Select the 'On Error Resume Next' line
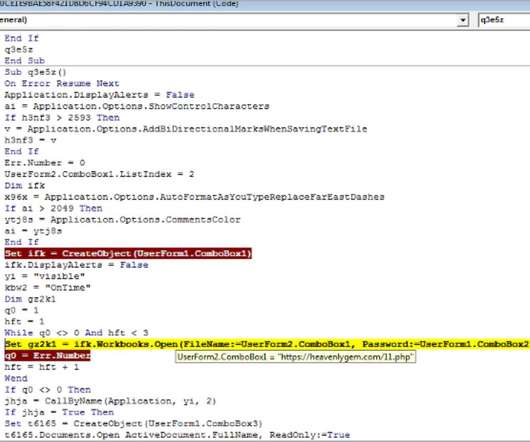Image resolution: width=530 pixels, height=442 pixels. (62, 83)
